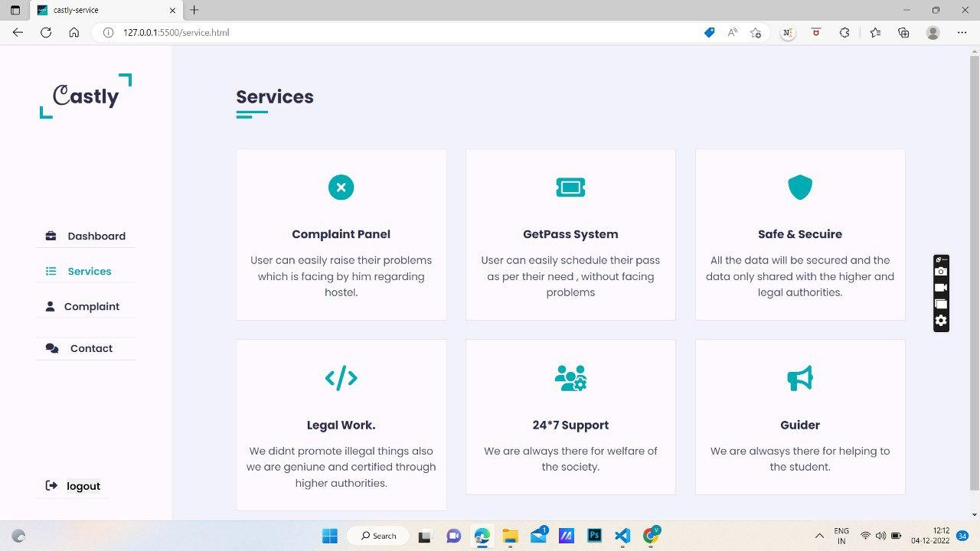
Task: Click the Legal Work. card heading
Action: [x=341, y=425]
